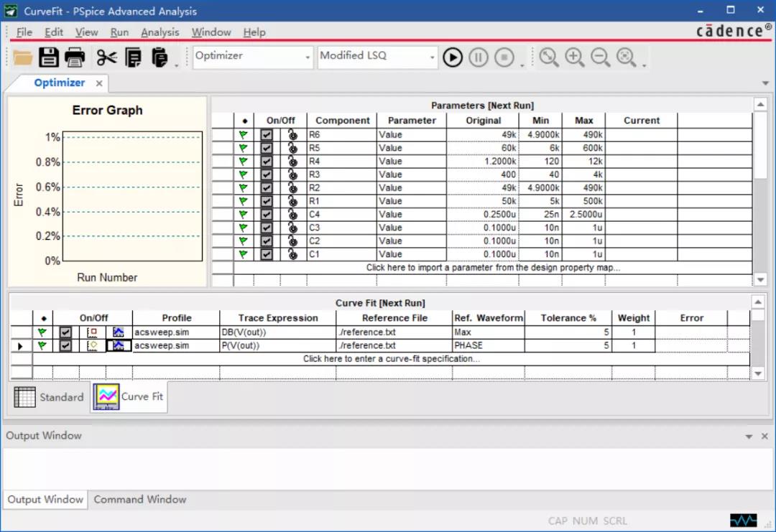Click the lock icon for C4
Screen dimensions: 776x532
point(293,215)
